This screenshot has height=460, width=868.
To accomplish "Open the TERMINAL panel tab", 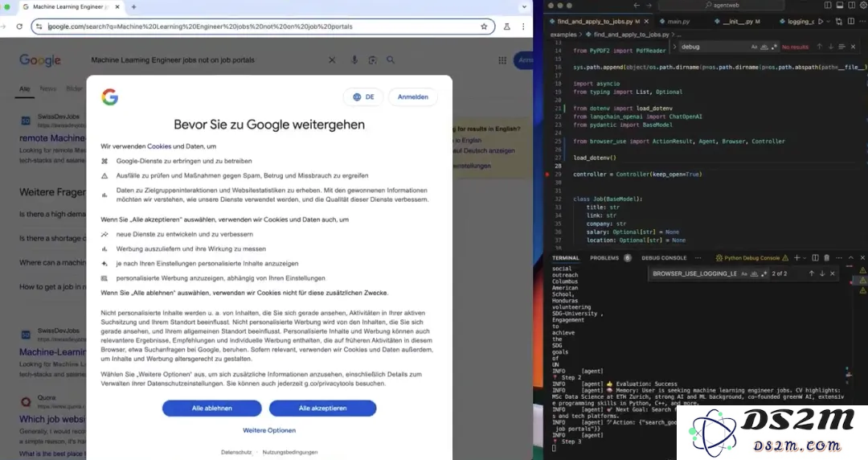I will pyautogui.click(x=565, y=257).
